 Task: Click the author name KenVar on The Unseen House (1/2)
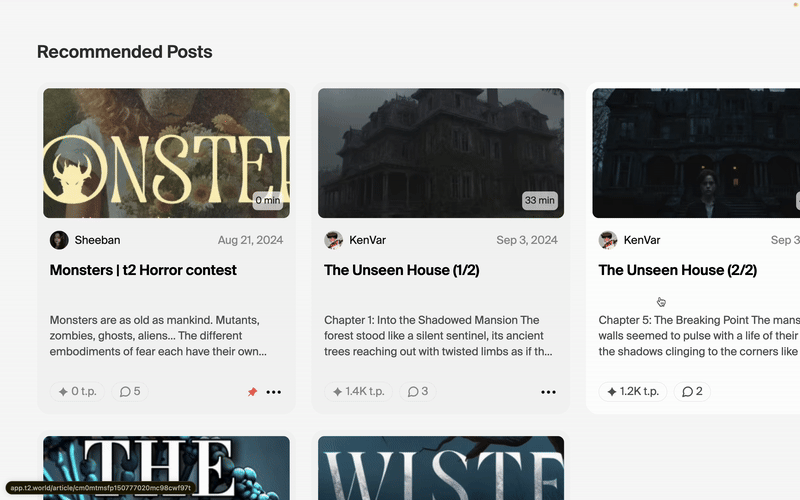(x=367, y=240)
